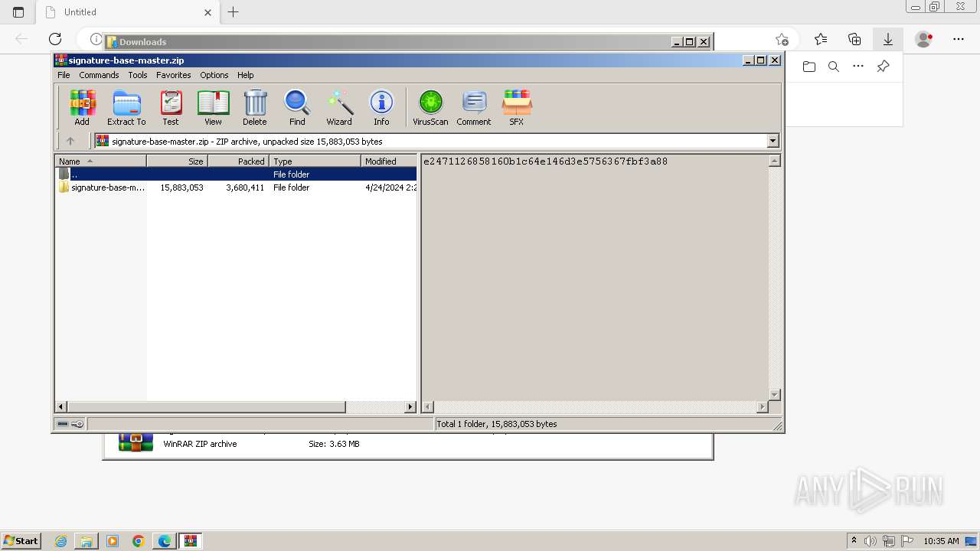The width and height of the screenshot is (980, 551).
Task: Click the 15,883,053 size cell
Action: pyautogui.click(x=181, y=187)
